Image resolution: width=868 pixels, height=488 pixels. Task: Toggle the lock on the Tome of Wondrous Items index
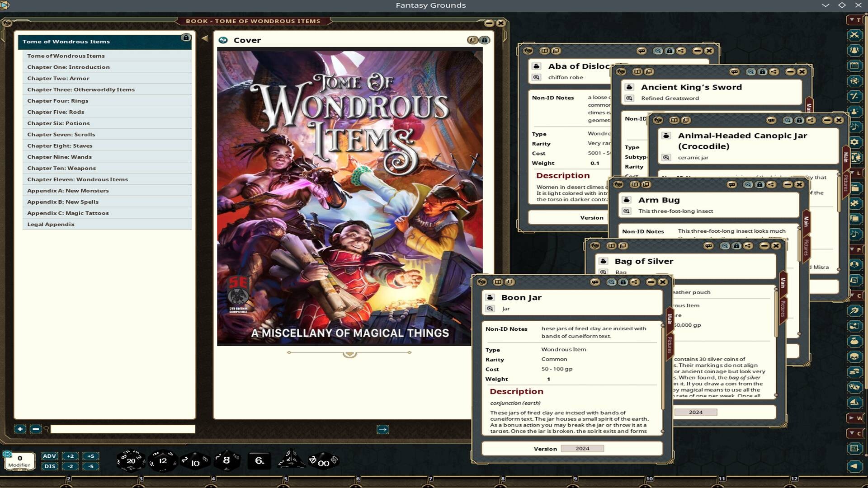(185, 38)
